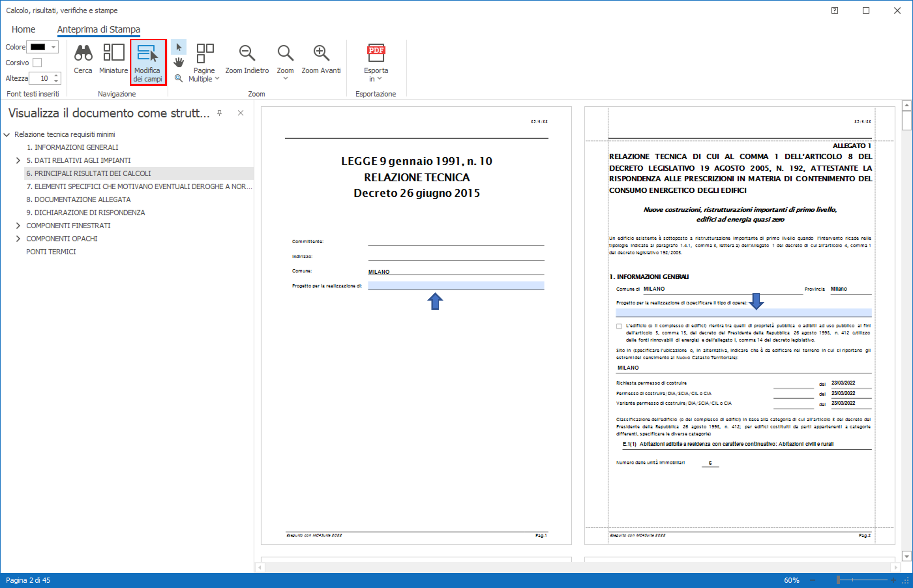Increase the Altezza font height value
Screen dimensions: 913x588
tap(56, 75)
